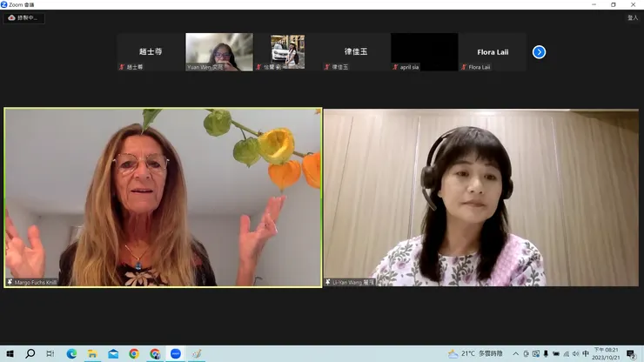Go to next page of participant thumbnails
Viewport: 644px width, 362px height.
tap(539, 52)
